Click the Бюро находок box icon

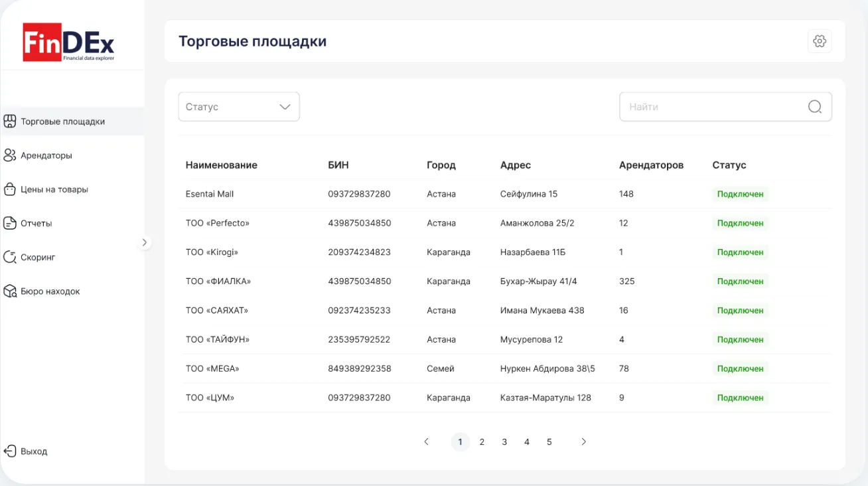(x=10, y=291)
